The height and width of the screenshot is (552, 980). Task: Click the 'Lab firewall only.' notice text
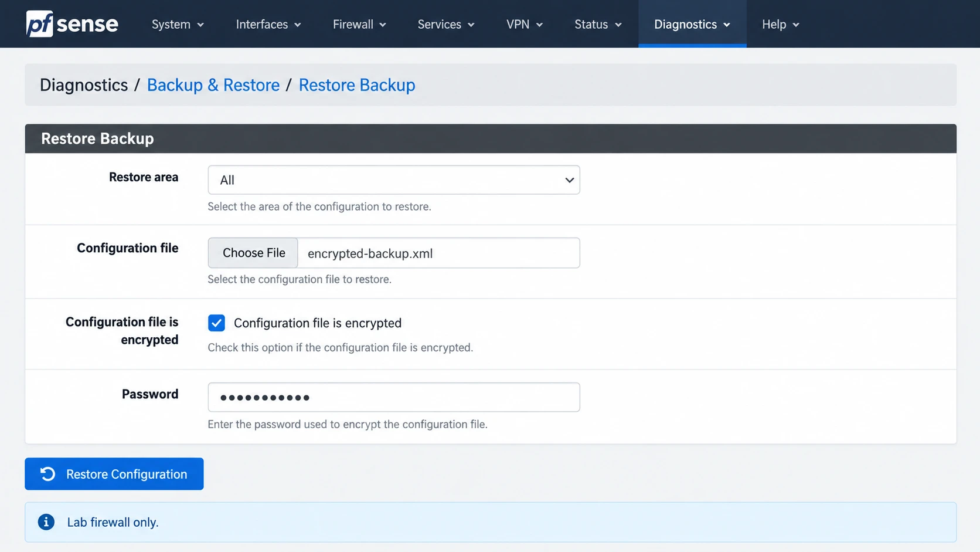pos(113,522)
